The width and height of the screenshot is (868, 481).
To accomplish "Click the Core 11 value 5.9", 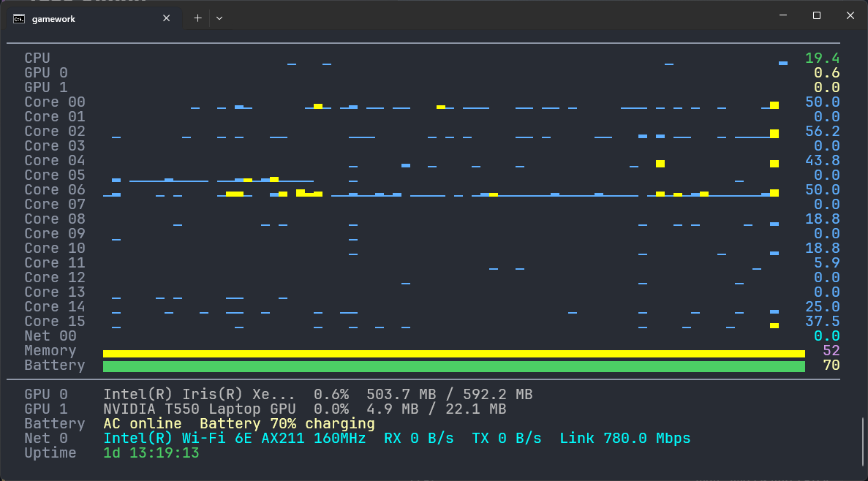I will [x=826, y=263].
